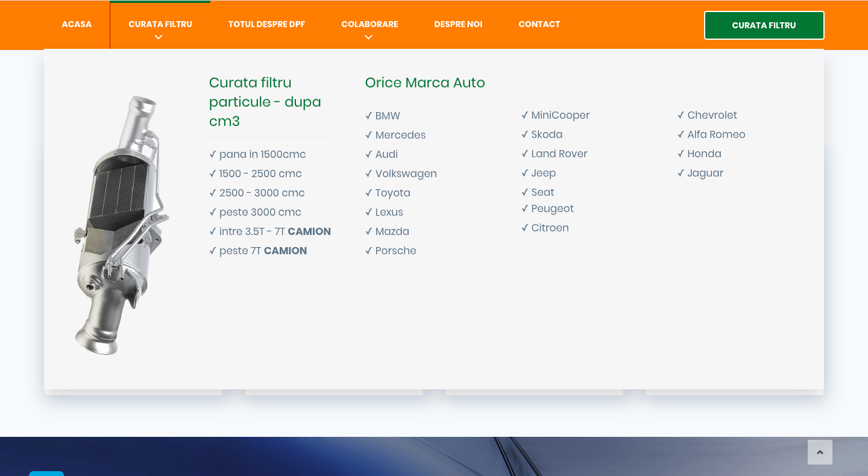Choose 'intre 3.5T - 7T CAMION'
The width and height of the screenshot is (868, 476).
(270, 231)
